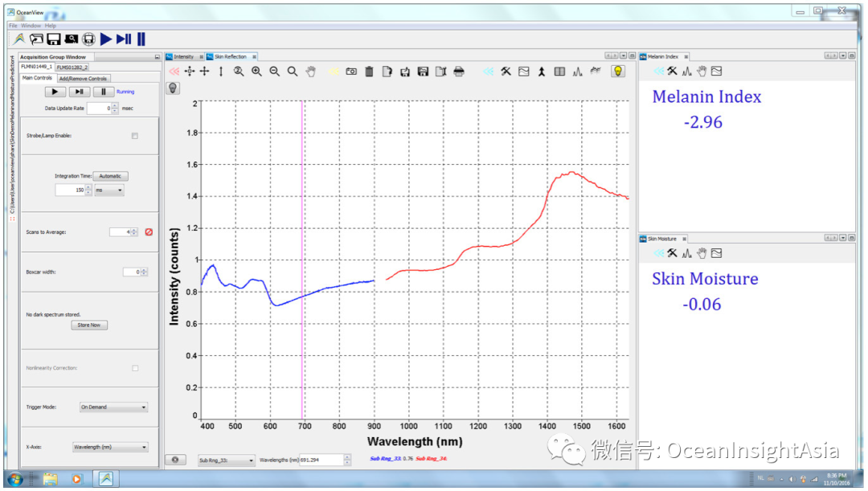
Task: Click the hammer icon in Skin Moisture panel
Action: 672,253
